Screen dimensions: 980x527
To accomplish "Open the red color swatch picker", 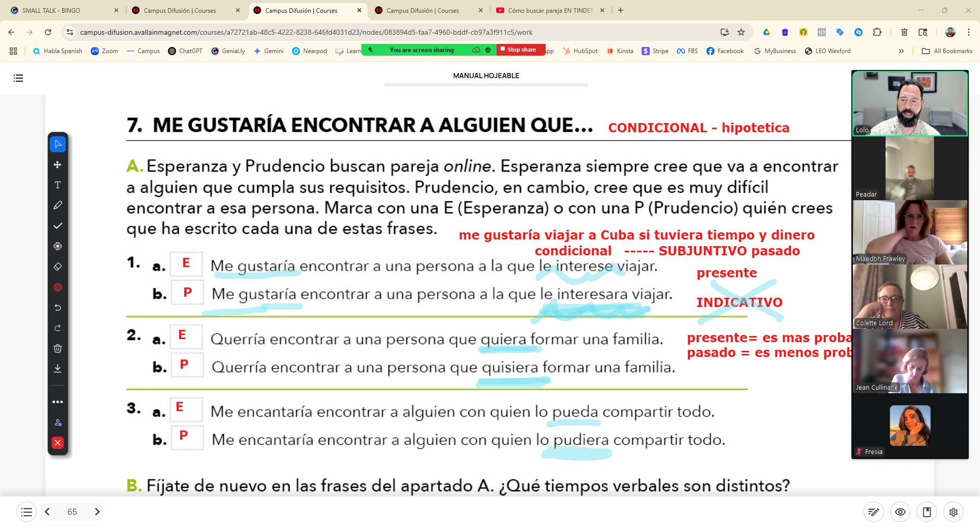I will 58,288.
